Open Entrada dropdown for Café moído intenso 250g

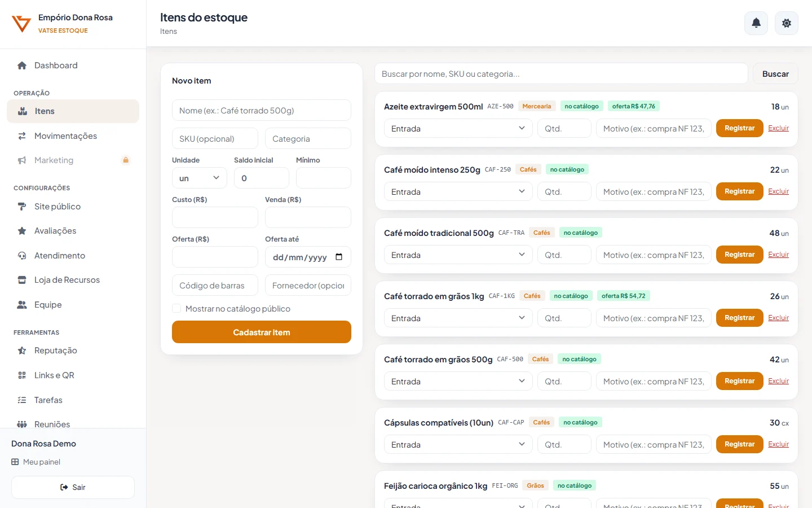click(458, 191)
